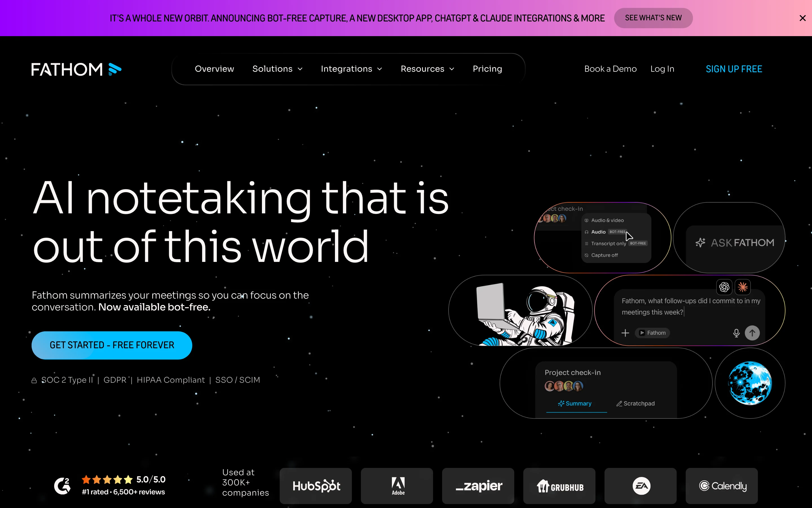Click the Ask Fathom sparkle icon
Viewport: 812px width, 508px height.
click(x=700, y=243)
